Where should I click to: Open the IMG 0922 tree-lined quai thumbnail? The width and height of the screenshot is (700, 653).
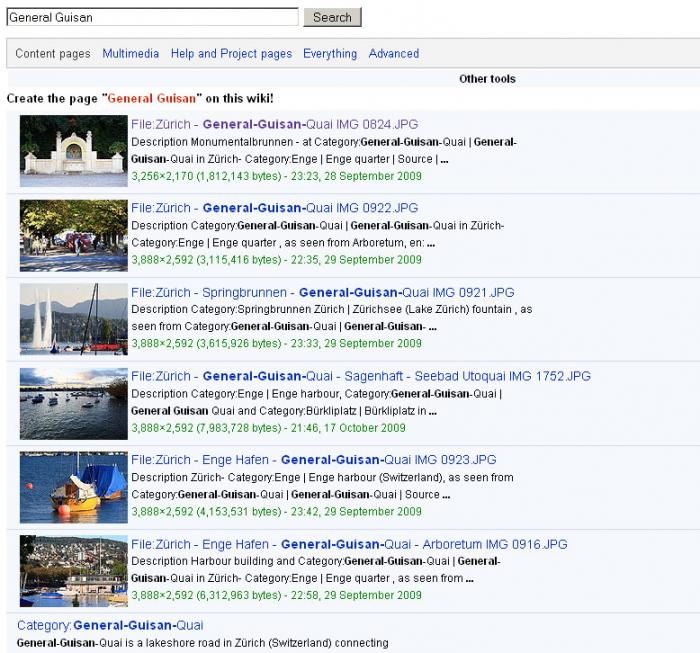click(x=73, y=235)
